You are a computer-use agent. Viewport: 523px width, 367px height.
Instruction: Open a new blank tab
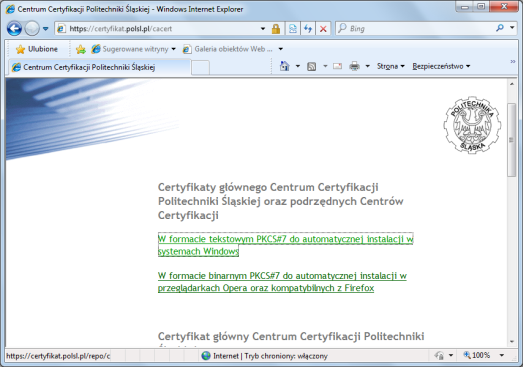[200, 68]
